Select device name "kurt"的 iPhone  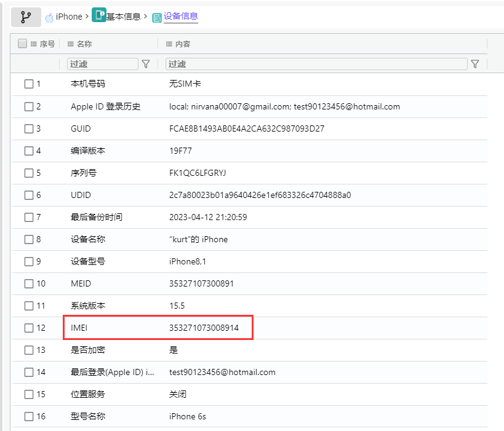point(198,240)
